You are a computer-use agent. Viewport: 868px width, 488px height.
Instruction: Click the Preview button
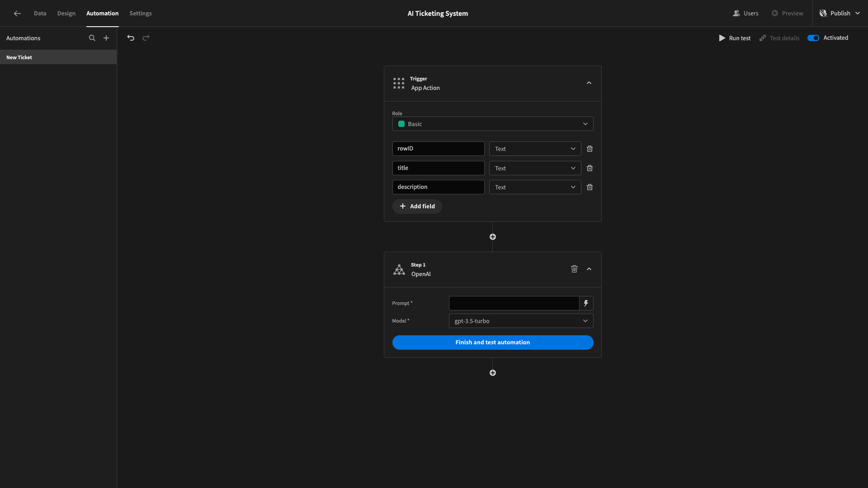(x=788, y=14)
